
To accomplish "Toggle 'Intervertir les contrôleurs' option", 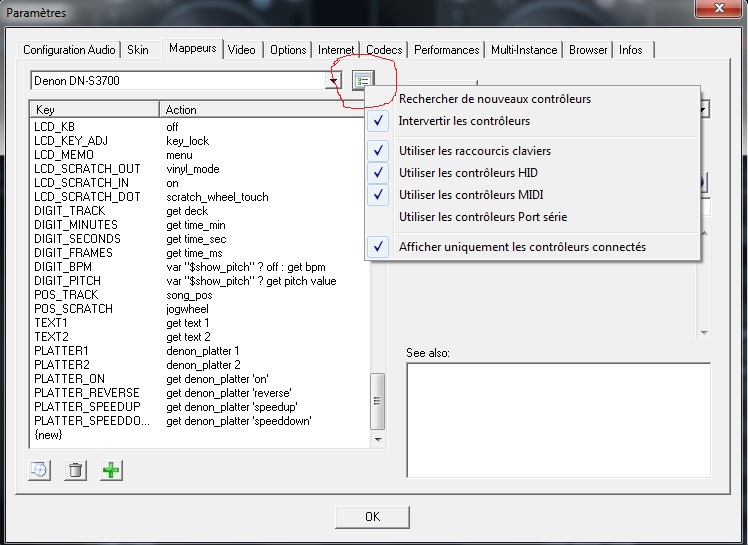I will (x=464, y=121).
